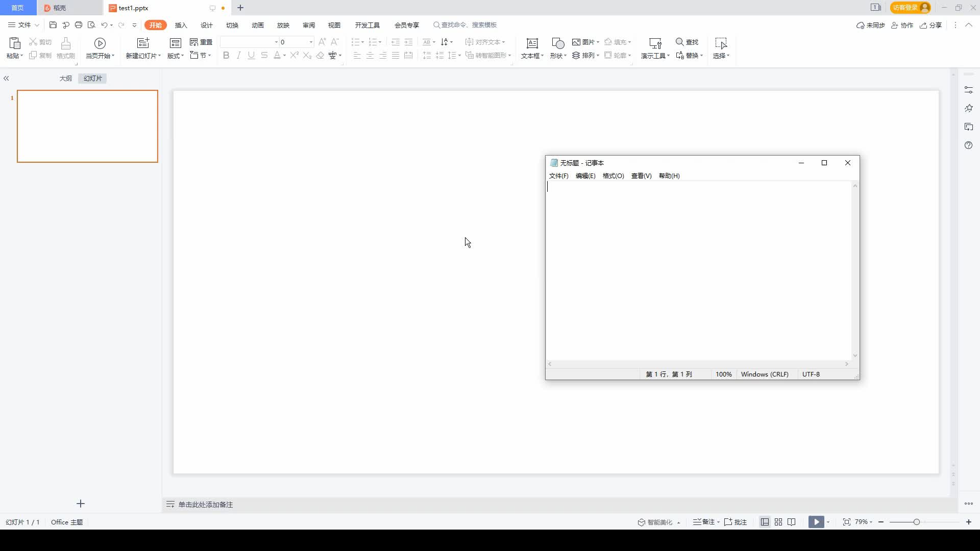Click the zoom-in plus button
The width and height of the screenshot is (980, 551).
(x=969, y=522)
